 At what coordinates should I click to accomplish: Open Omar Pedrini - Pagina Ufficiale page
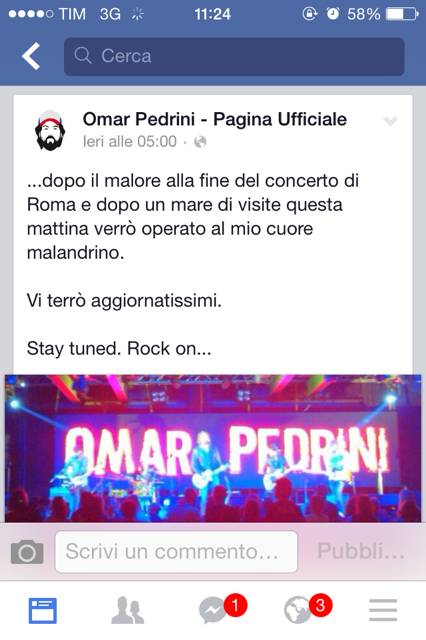[x=215, y=120]
